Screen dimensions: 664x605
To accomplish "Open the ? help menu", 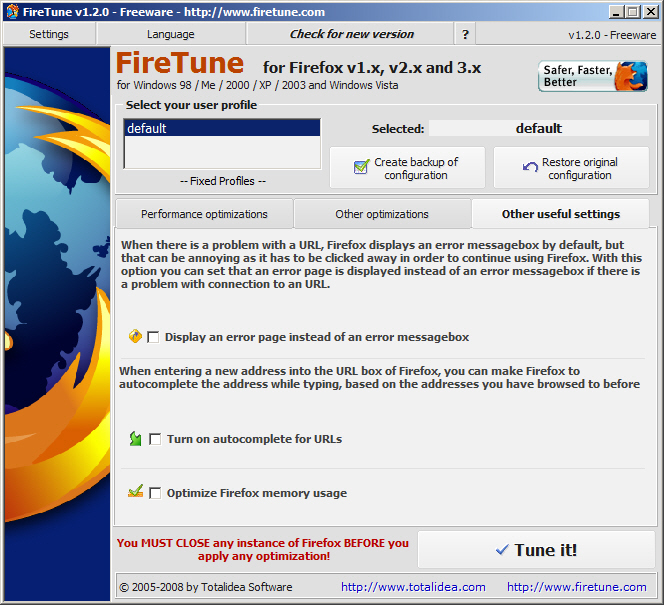I will pos(465,34).
